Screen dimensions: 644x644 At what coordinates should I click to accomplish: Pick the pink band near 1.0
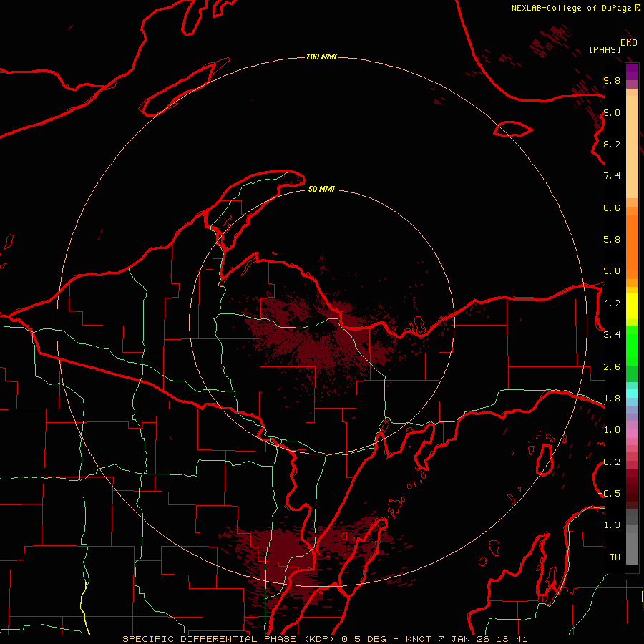(632, 434)
